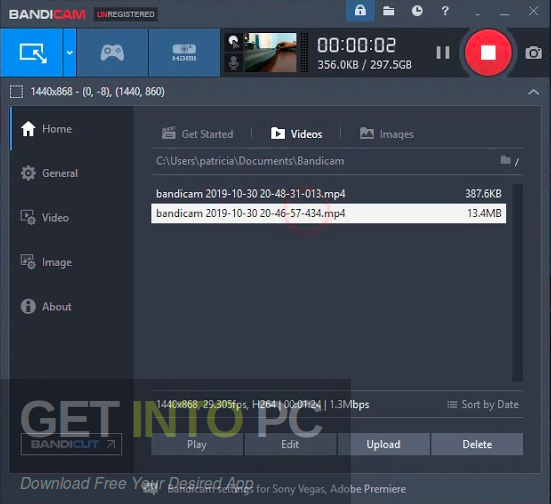Select bandicam 2019-10-30 20-48-31-013.mp4 file
This screenshot has width=551, height=504.
pos(329,194)
